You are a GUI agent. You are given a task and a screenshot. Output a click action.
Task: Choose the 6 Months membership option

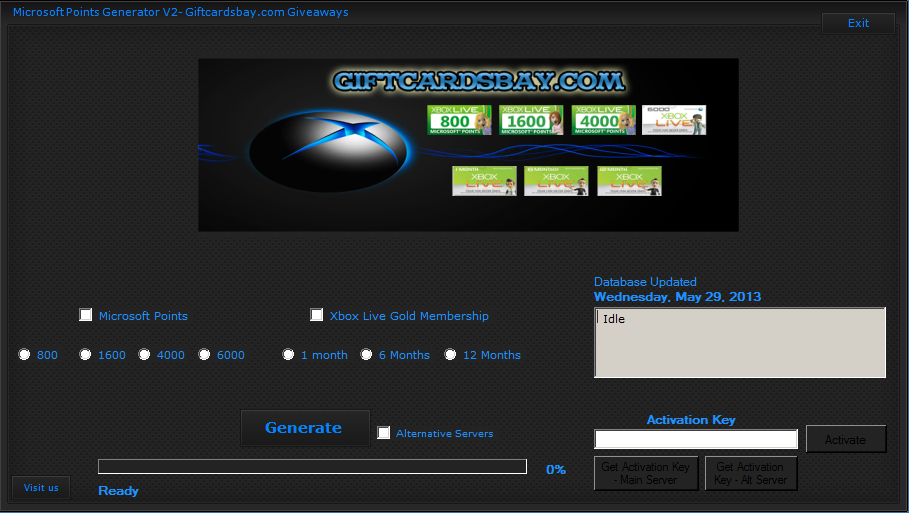[366, 354]
